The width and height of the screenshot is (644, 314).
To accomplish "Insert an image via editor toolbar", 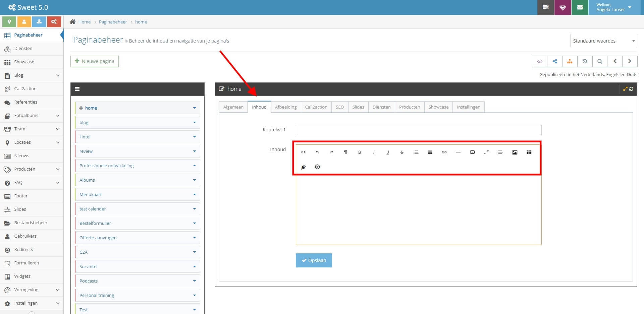I will 515,152.
